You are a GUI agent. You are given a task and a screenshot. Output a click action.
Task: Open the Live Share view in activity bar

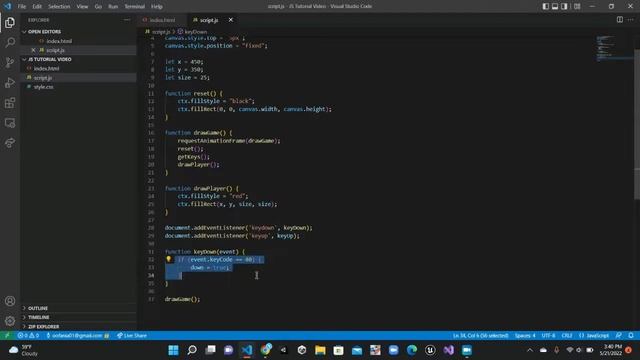(x=10, y=142)
